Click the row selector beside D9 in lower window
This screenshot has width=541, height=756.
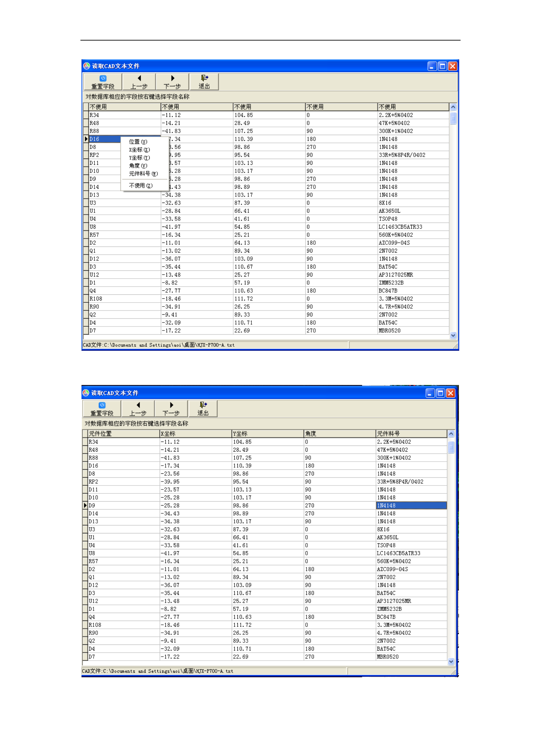(85, 505)
